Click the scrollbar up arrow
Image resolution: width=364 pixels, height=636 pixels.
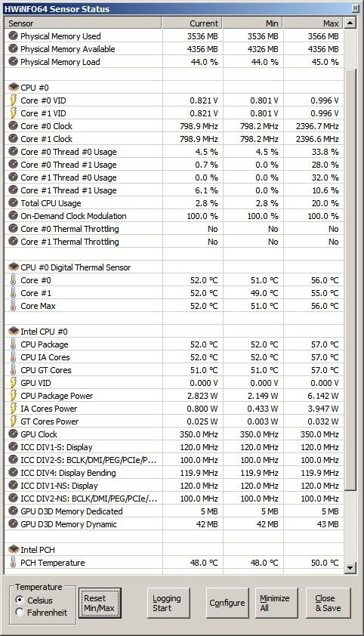coord(350,23)
